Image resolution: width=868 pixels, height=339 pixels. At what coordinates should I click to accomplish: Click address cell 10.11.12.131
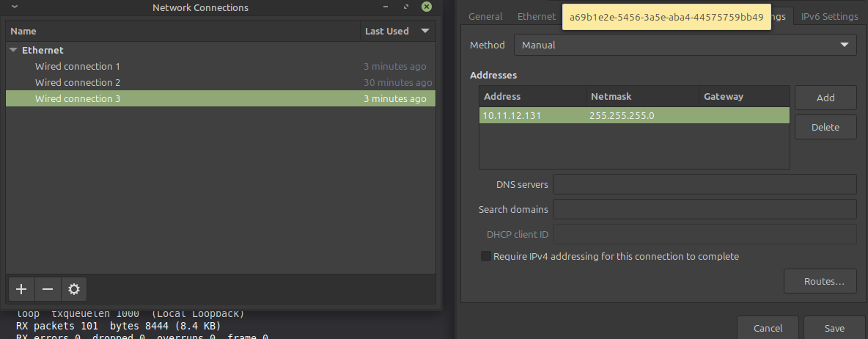(532, 116)
